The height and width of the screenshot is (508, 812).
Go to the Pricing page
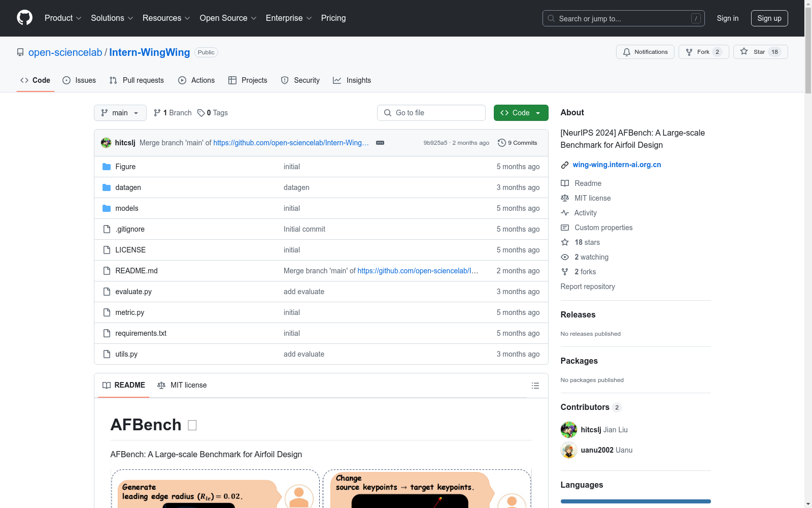pyautogui.click(x=333, y=18)
